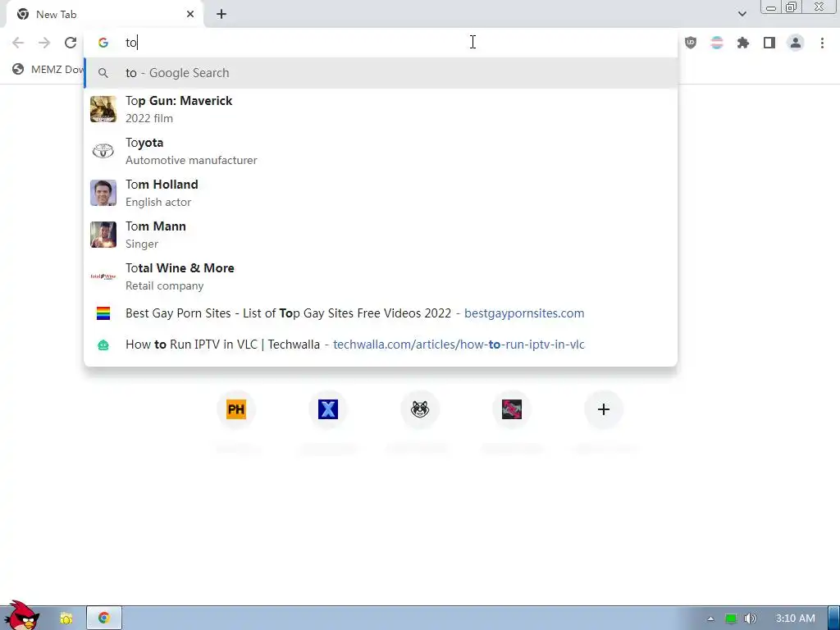Choose the Toyota suggestion
This screenshot has width=840, height=630.
tap(381, 151)
